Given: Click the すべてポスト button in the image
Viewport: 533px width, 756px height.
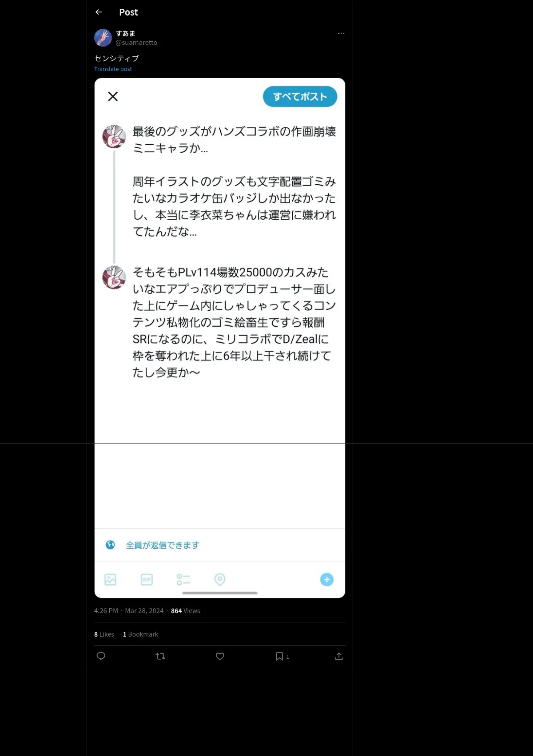Looking at the screenshot, I should pyautogui.click(x=300, y=96).
